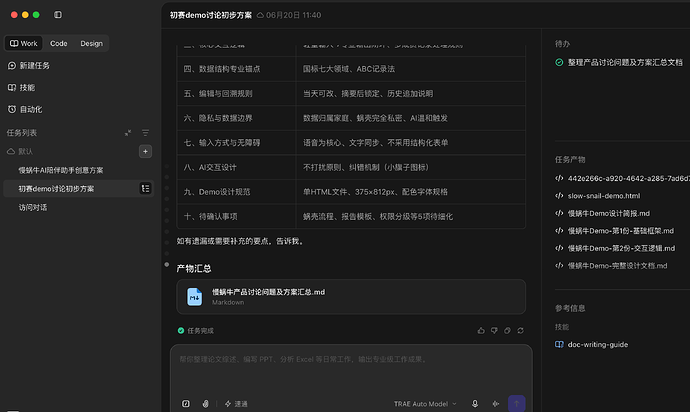This screenshot has height=412, width=690.
Task: Click the 任务完成 status indicator
Action: point(196,331)
